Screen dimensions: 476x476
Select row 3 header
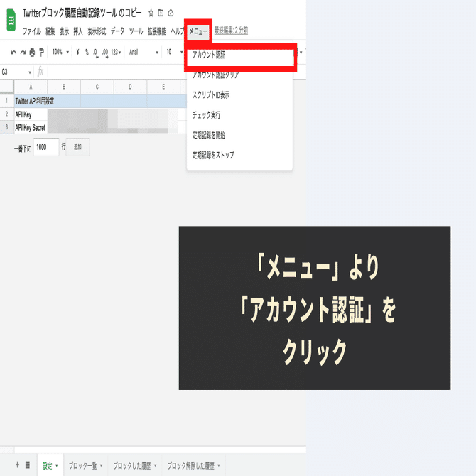coord(6,127)
